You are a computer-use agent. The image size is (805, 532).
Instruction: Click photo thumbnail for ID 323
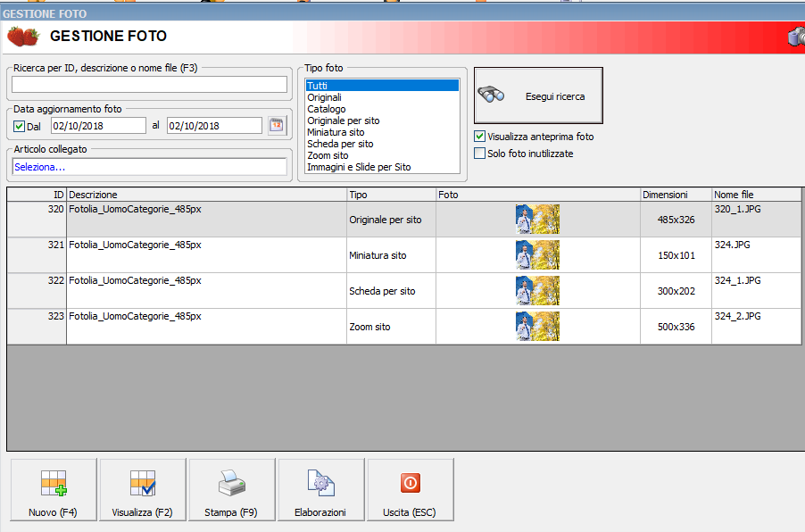click(x=537, y=326)
